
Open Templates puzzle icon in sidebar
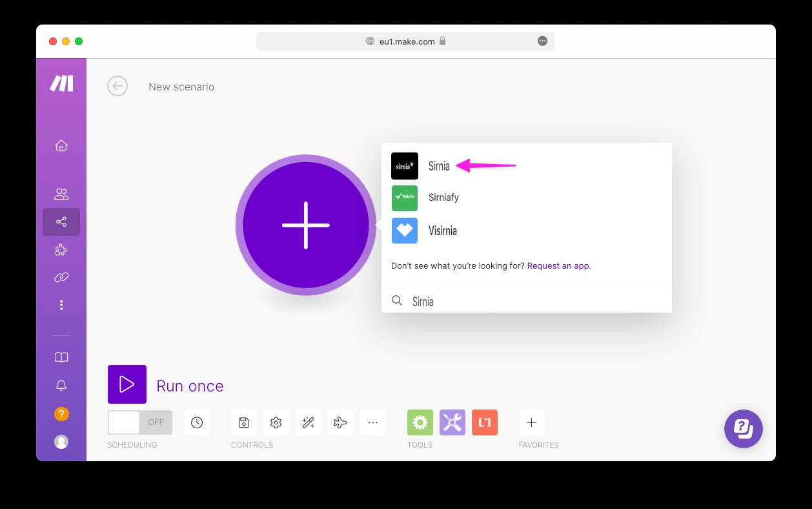[x=61, y=250]
